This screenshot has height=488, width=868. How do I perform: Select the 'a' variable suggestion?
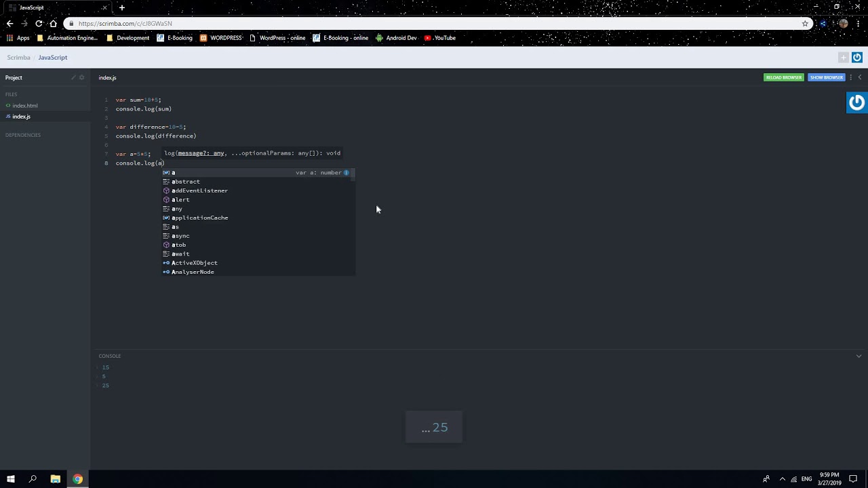[x=258, y=173]
